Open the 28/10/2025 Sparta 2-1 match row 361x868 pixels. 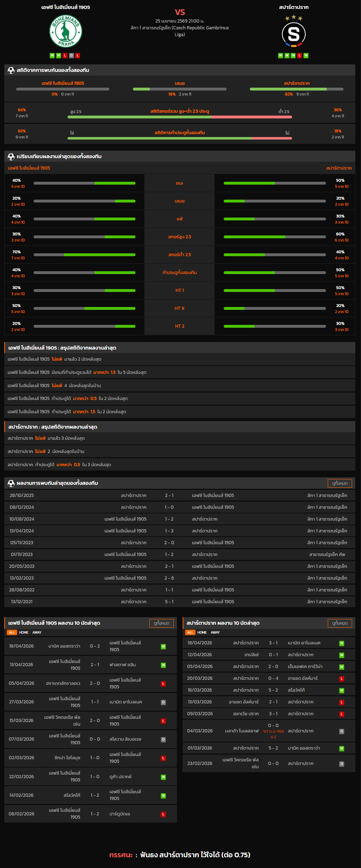[179, 496]
